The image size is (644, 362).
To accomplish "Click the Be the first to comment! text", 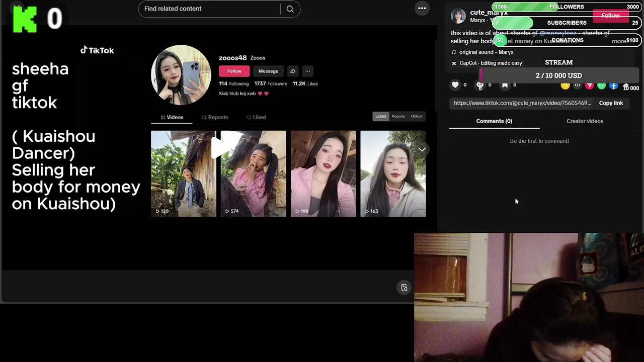I will 539,141.
